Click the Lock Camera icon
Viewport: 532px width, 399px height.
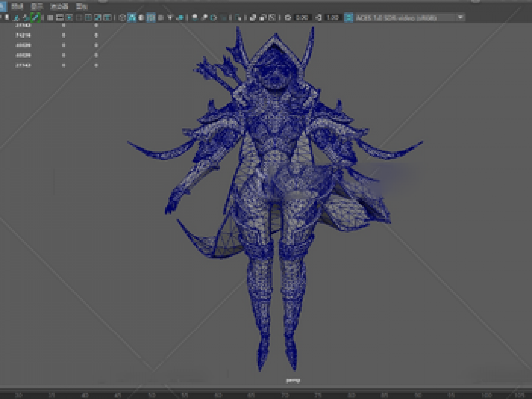pyautogui.click(x=7, y=17)
